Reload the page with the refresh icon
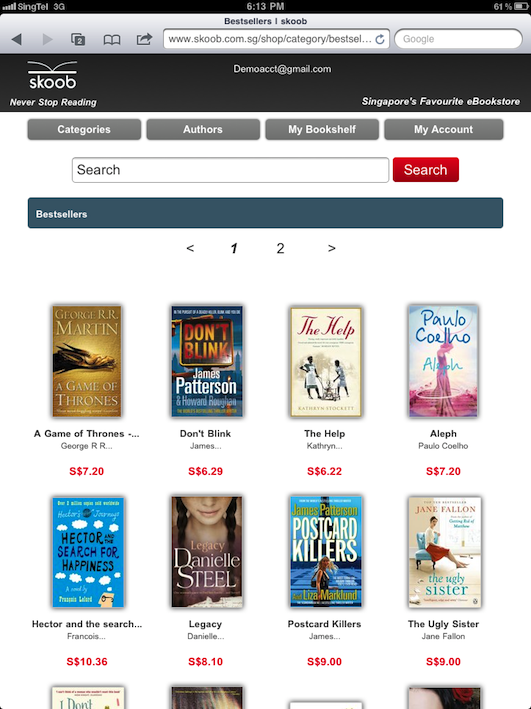The height and width of the screenshot is (709, 531). (380, 39)
